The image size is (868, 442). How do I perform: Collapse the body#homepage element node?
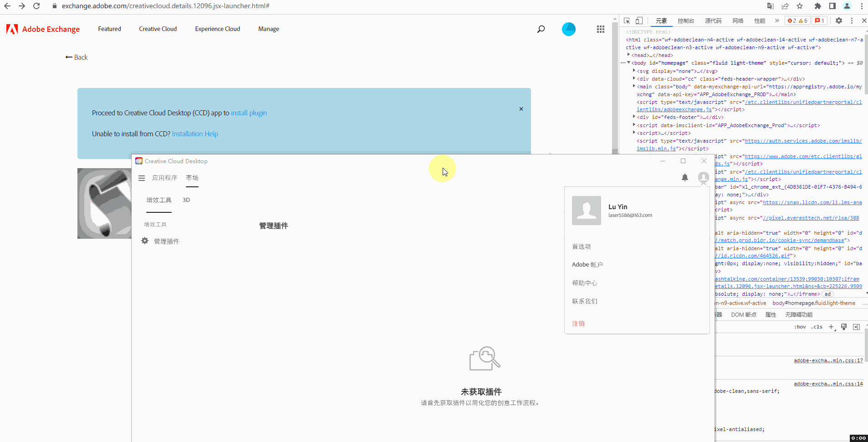point(629,63)
